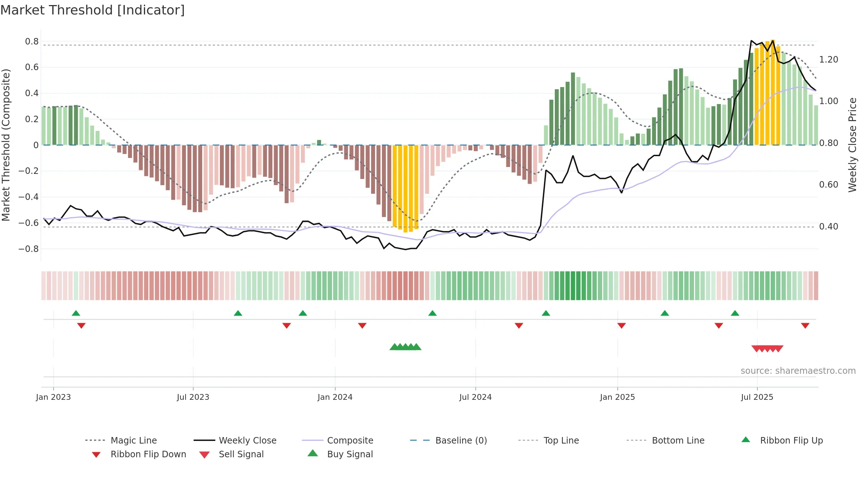Click the Jul 2025 axis label

(x=757, y=397)
